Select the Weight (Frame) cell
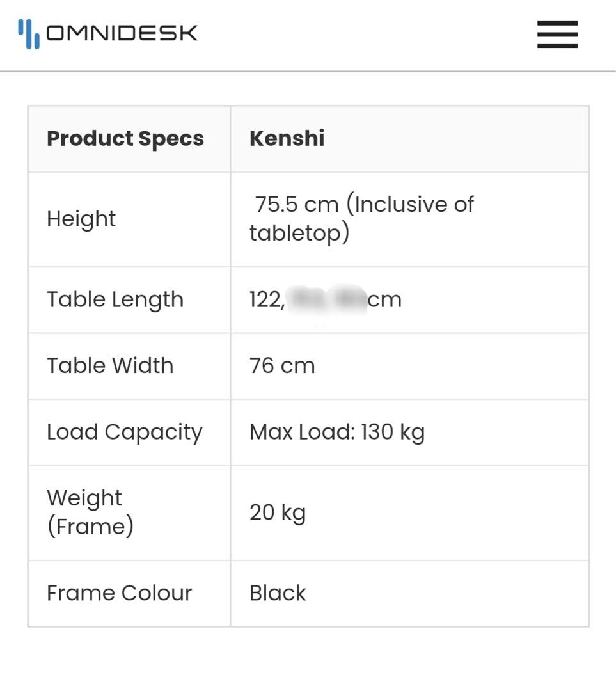Screen dimensions: 616x691 [x=90, y=512]
